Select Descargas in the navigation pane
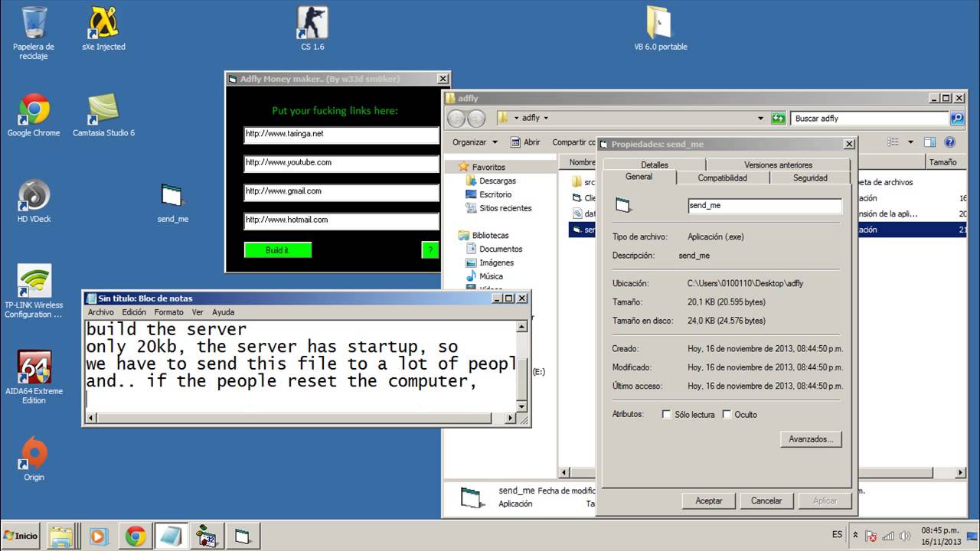The image size is (980, 551). pyautogui.click(x=498, y=181)
